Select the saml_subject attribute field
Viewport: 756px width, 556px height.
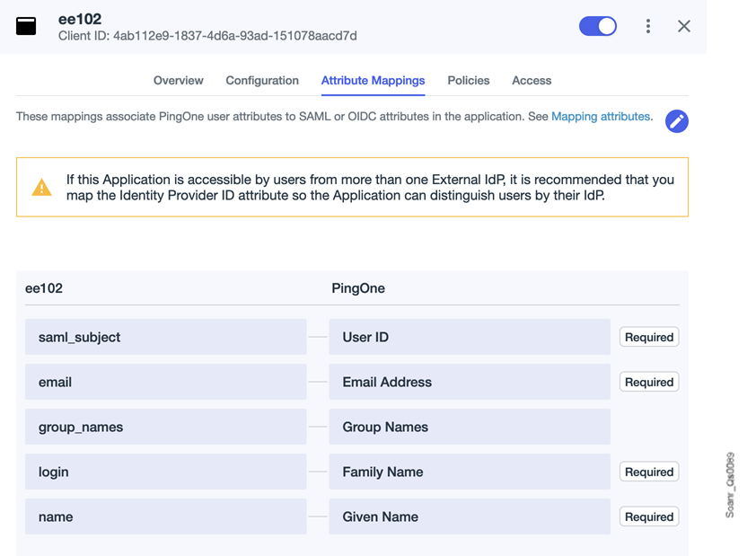(165, 337)
